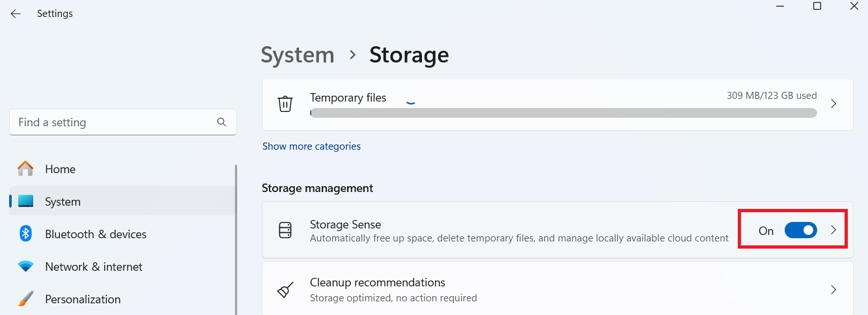Click the Temporary files label
The height and width of the screenshot is (315, 868).
348,98
